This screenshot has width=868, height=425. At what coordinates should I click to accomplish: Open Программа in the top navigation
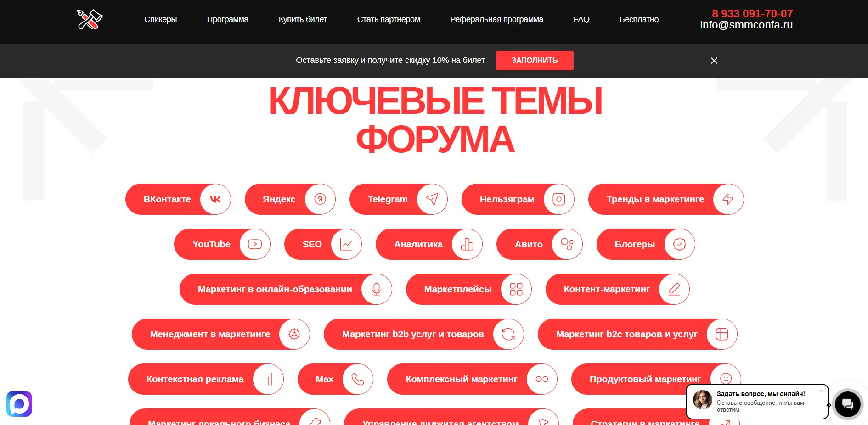click(x=228, y=19)
